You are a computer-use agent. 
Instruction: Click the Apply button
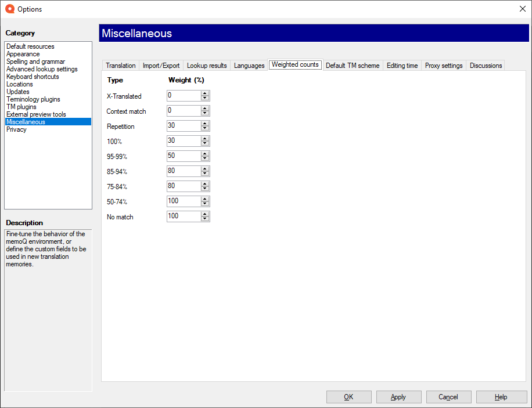click(x=398, y=397)
